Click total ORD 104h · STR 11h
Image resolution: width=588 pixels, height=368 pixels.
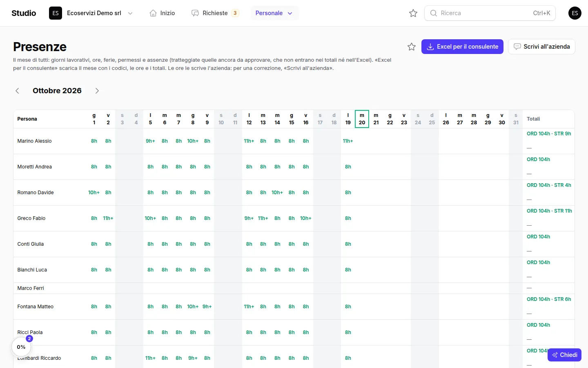[549, 211]
